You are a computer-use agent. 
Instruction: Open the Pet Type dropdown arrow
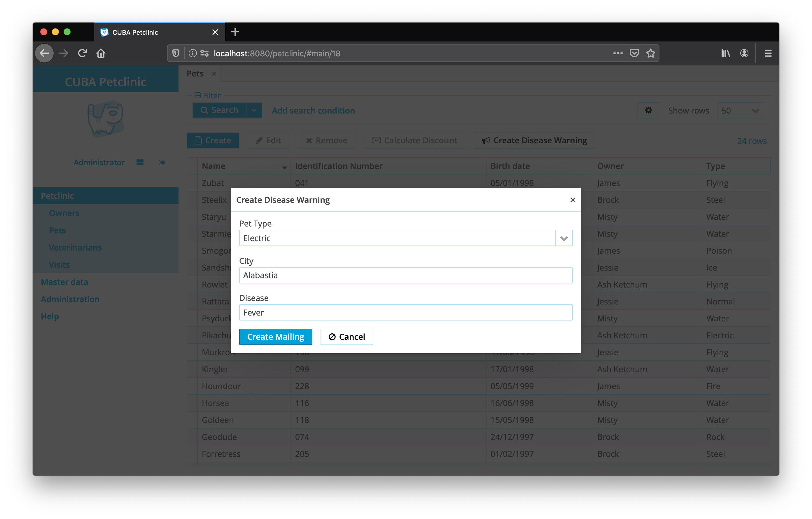point(564,238)
